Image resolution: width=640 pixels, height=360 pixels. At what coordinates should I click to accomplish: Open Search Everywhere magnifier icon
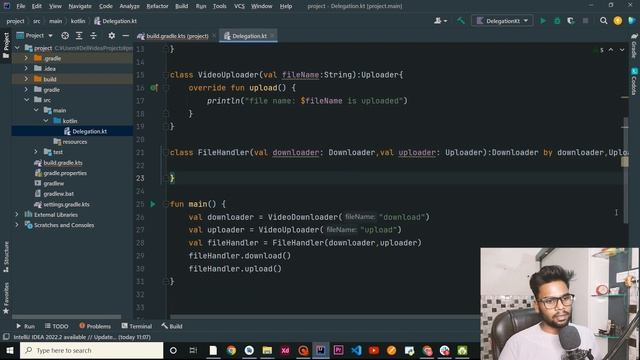click(603, 20)
